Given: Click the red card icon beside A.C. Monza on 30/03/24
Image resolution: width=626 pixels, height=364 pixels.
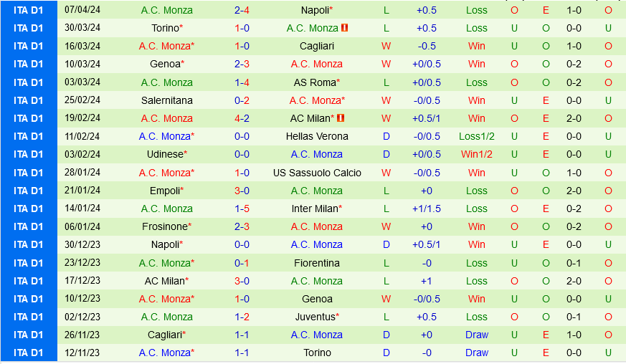Looking at the screenshot, I should click(x=344, y=28).
